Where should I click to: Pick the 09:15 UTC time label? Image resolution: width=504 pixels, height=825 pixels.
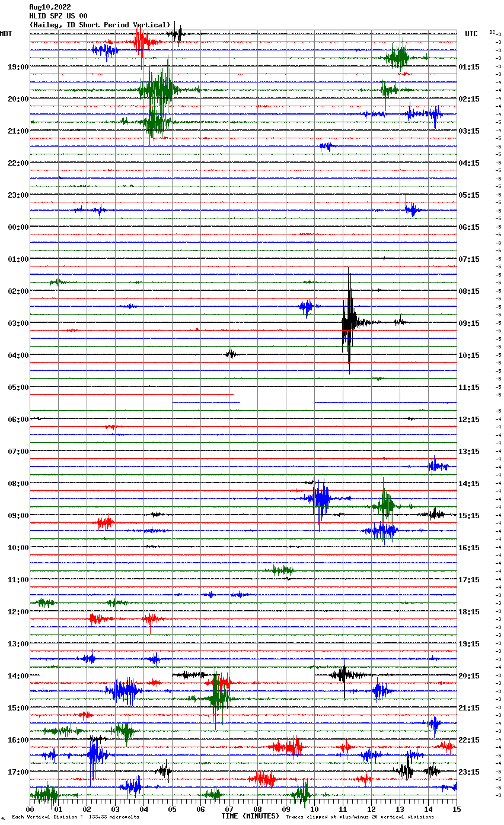click(469, 323)
